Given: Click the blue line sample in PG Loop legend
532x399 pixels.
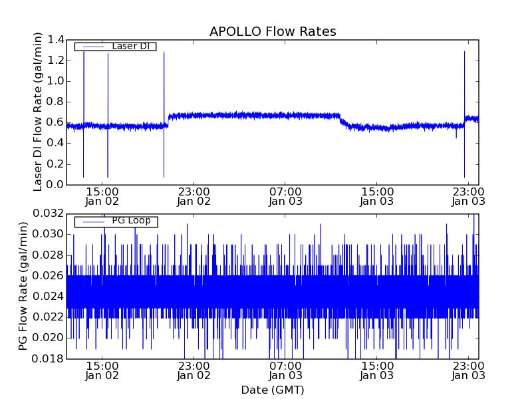Looking at the screenshot, I should 93,222.
